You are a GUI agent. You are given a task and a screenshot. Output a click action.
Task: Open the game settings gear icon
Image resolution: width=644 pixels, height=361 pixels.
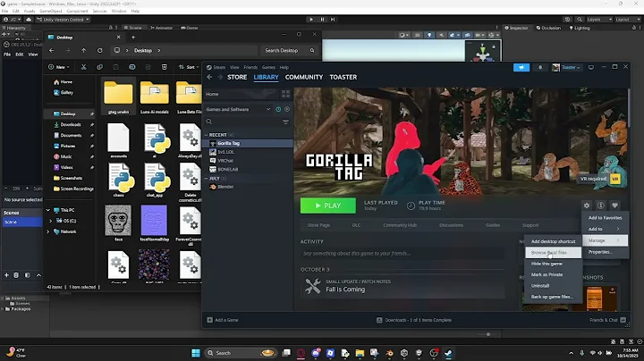click(587, 206)
